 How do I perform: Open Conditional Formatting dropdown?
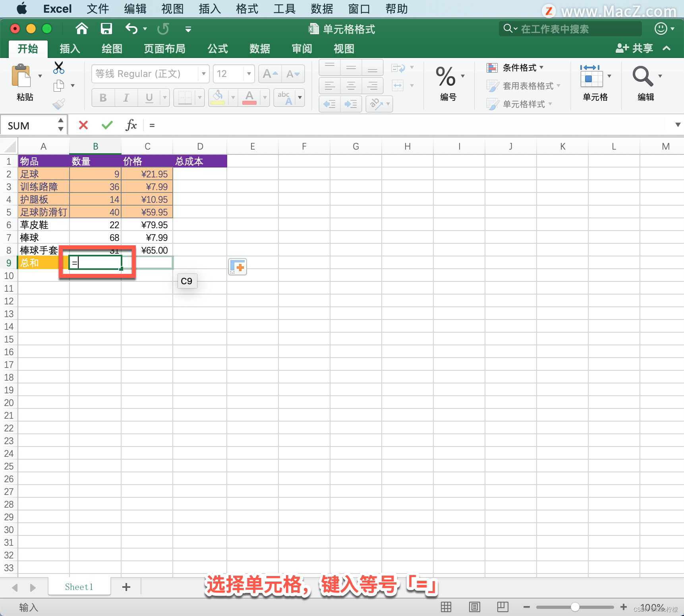(x=515, y=68)
